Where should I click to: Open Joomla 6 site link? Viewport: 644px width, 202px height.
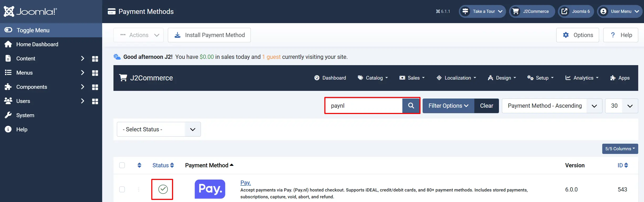576,11
